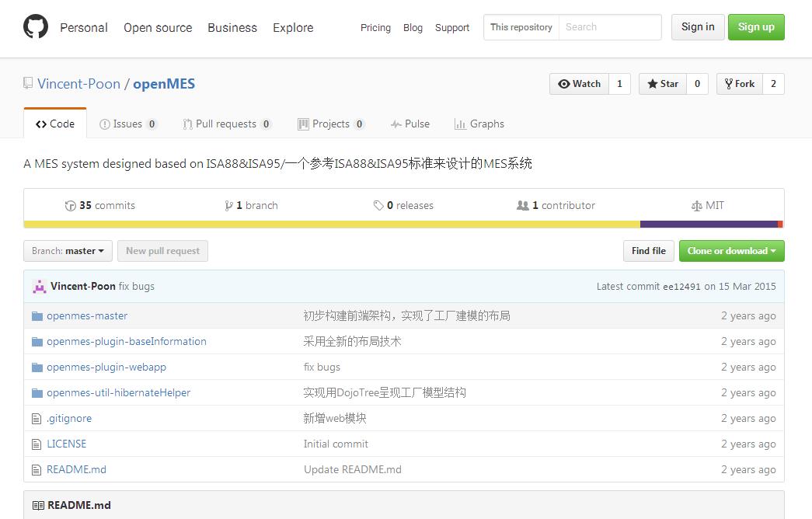
Task: Open the .gitignore file
Action: [x=69, y=419]
